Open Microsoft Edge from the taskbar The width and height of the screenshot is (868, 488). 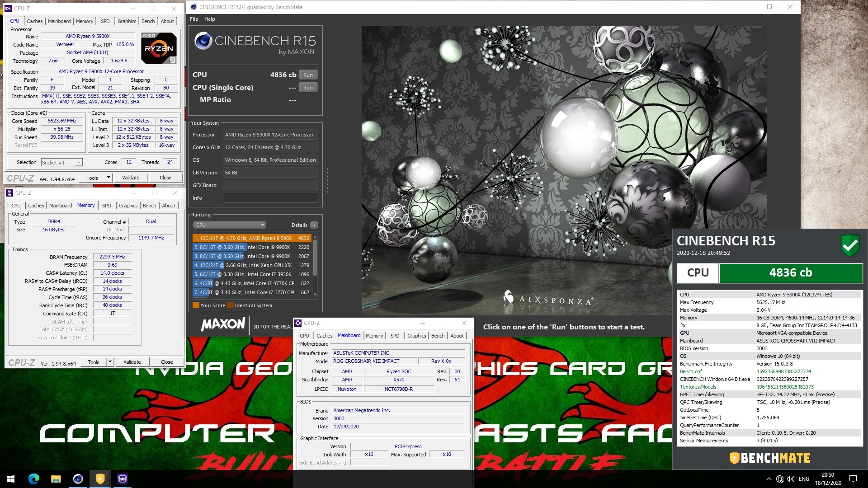[x=33, y=479]
